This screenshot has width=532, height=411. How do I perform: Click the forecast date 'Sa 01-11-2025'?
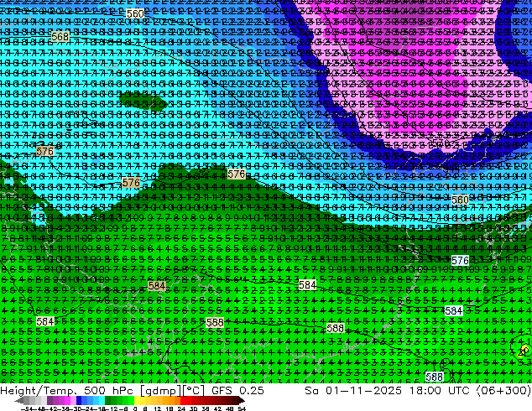[353, 390]
